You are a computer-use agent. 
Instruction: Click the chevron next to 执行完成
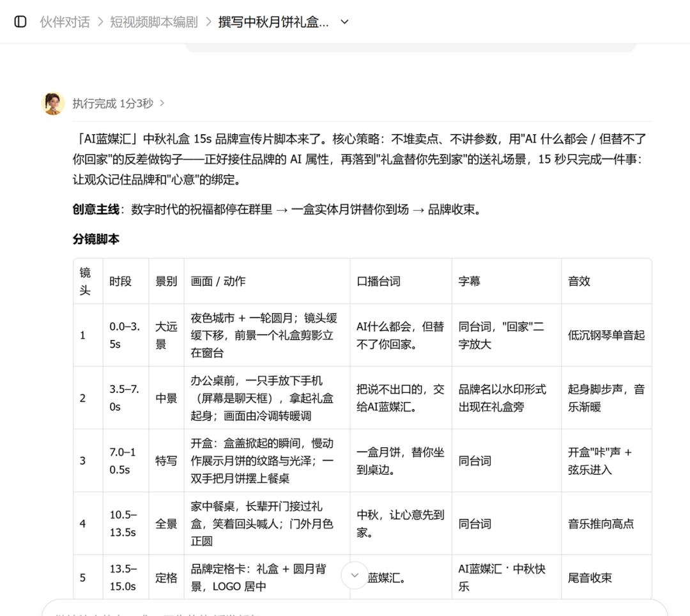tap(162, 104)
